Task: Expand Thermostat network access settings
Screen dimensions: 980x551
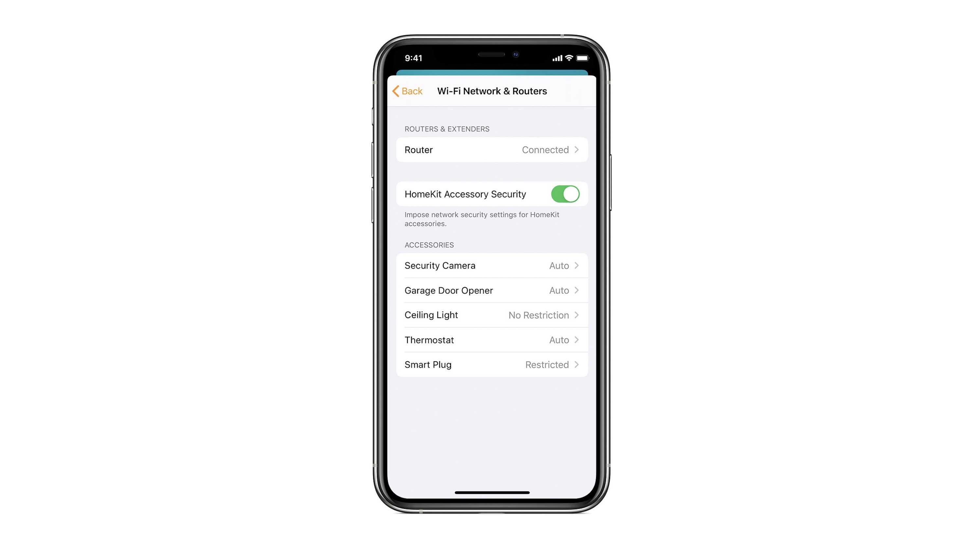Action: point(491,340)
